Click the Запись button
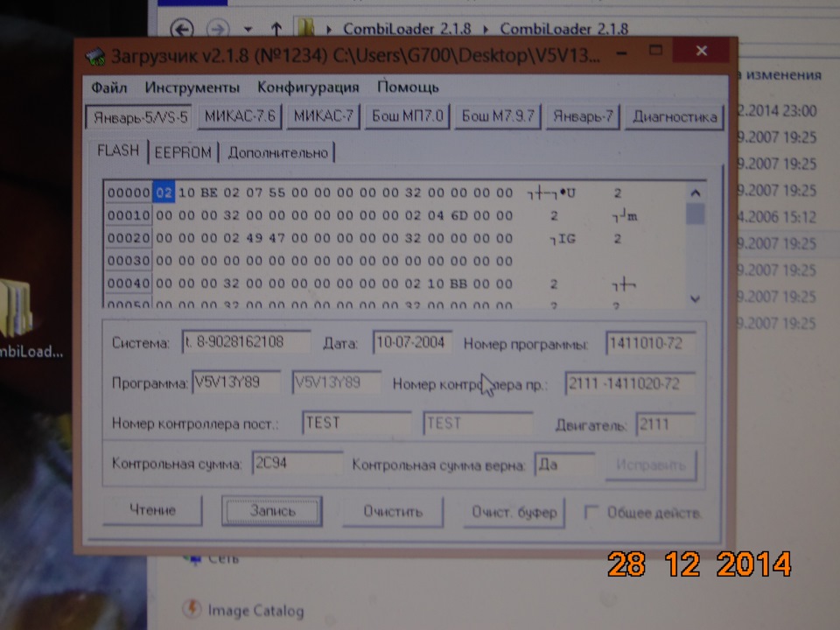This screenshot has width=840, height=630. [272, 511]
